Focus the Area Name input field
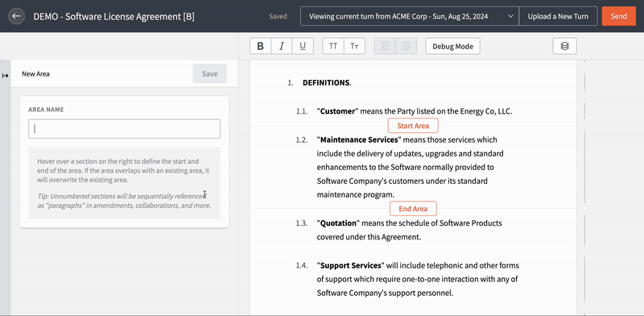 click(x=125, y=129)
